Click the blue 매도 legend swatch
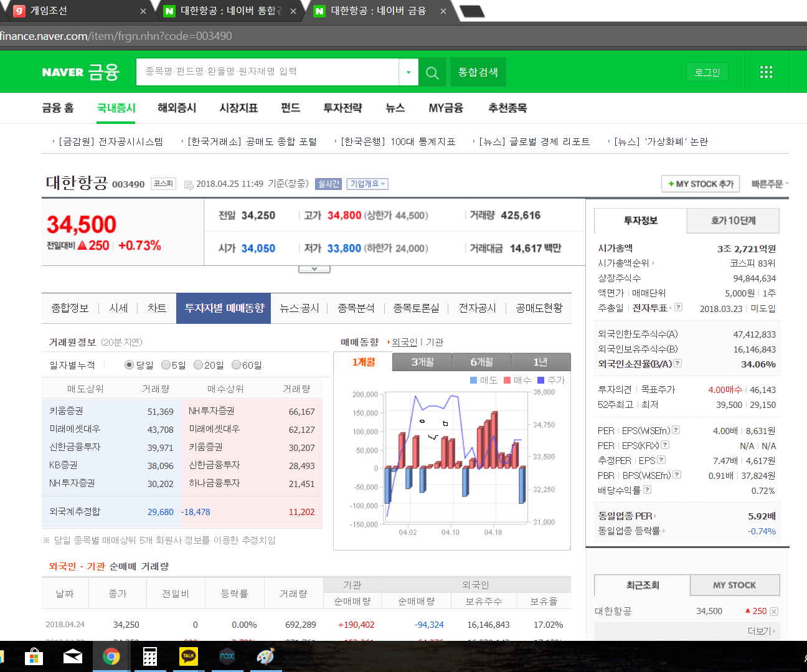807x672 pixels. pos(473,380)
